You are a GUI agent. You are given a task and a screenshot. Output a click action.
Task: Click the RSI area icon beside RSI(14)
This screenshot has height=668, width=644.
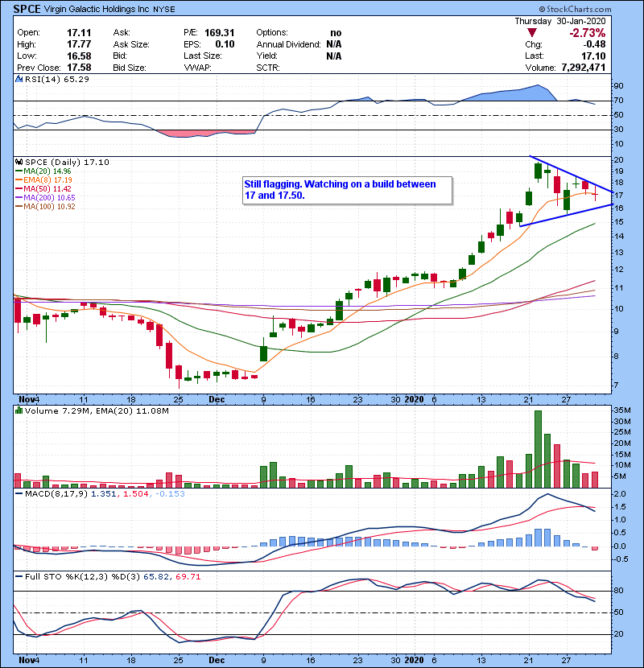point(19,79)
